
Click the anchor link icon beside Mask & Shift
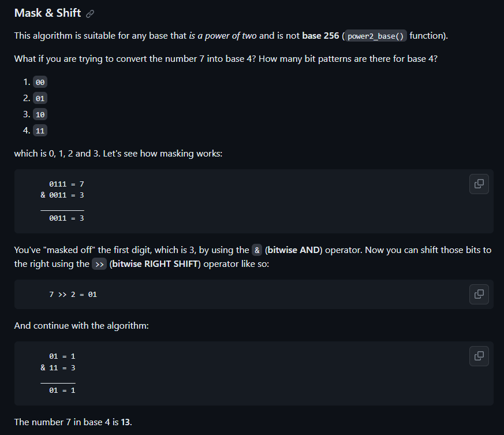click(90, 13)
